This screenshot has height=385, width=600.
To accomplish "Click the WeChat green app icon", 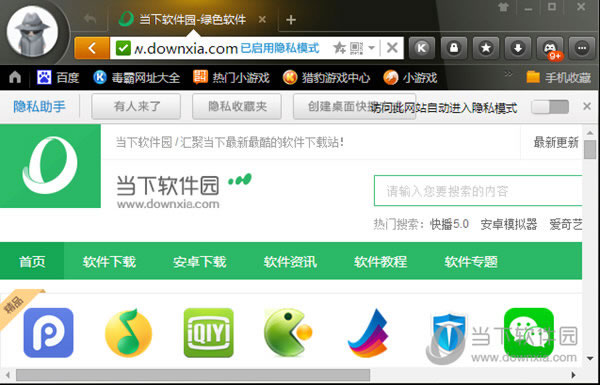I will point(529,332).
